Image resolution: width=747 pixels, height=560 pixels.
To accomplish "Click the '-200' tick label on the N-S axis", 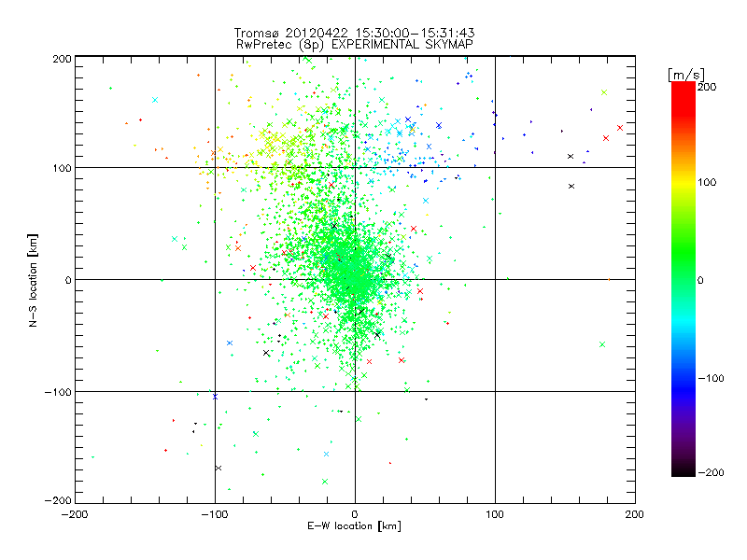I will pos(58,500).
